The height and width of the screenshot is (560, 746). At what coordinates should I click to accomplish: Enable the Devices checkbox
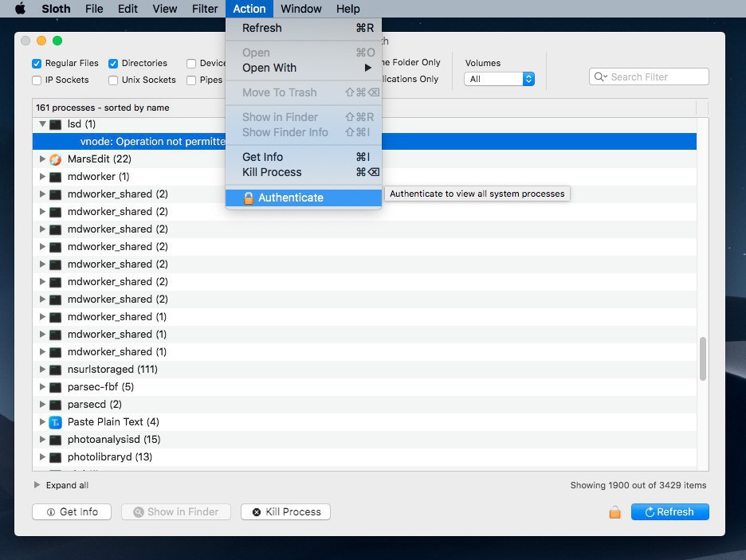(191, 63)
